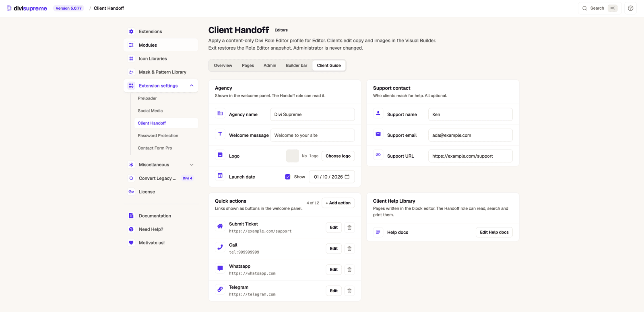Open Password Protection in the sidebar
The height and width of the screenshot is (312, 644).
(x=158, y=135)
